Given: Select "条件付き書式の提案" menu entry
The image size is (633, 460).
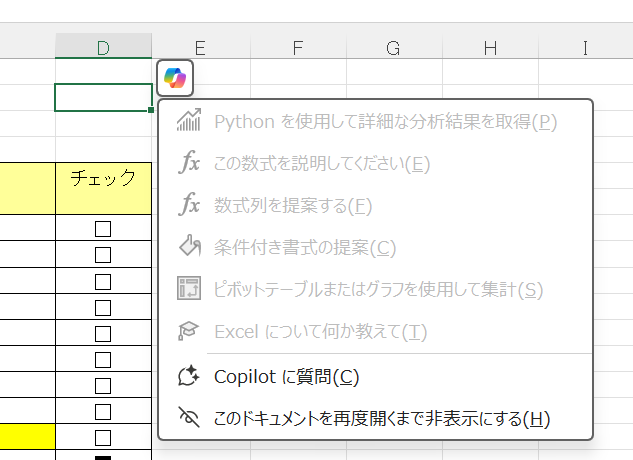Looking at the screenshot, I should pyautogui.click(x=375, y=247).
